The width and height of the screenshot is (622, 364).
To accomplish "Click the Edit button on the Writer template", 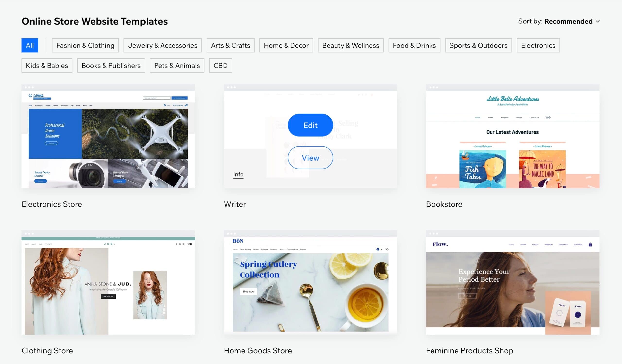I will [310, 125].
